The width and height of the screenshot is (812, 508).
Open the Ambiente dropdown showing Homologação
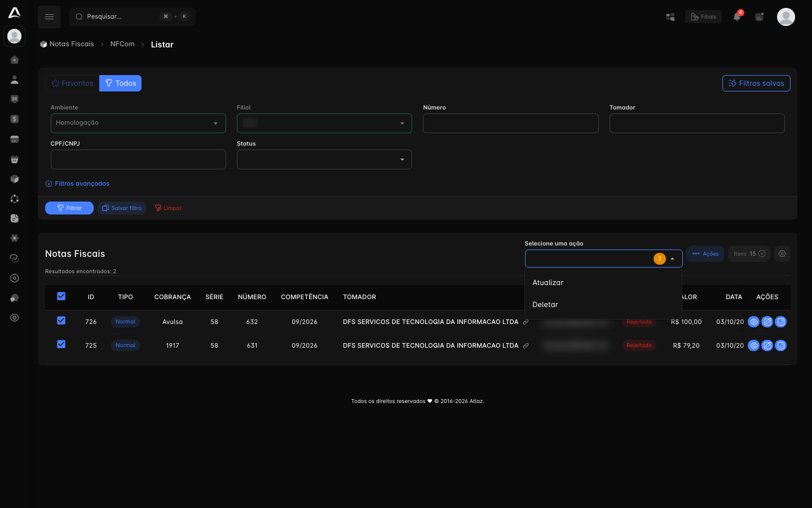(x=138, y=123)
